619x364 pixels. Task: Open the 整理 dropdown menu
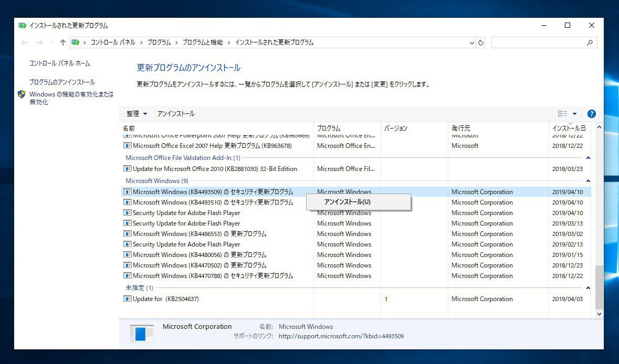click(137, 114)
